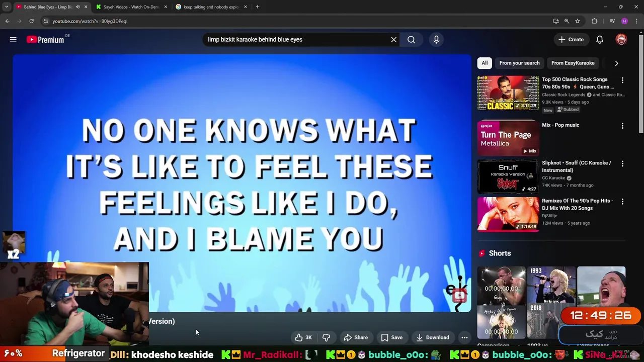This screenshot has width=644, height=362.
Task: Open more actions ellipsis below video
Action: pyautogui.click(x=464, y=337)
